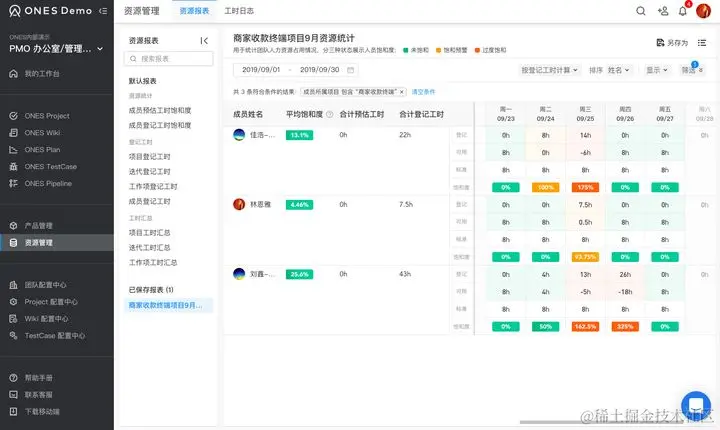Click the 175% saturation badge
720x430 pixels.
click(x=585, y=187)
